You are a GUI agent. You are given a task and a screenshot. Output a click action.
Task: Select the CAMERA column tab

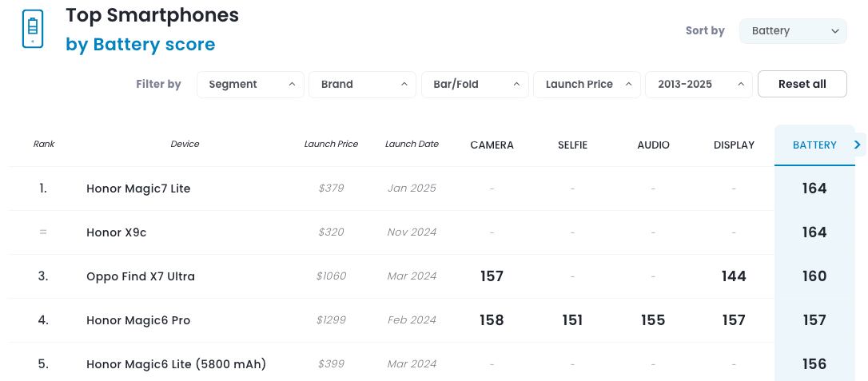click(x=492, y=145)
